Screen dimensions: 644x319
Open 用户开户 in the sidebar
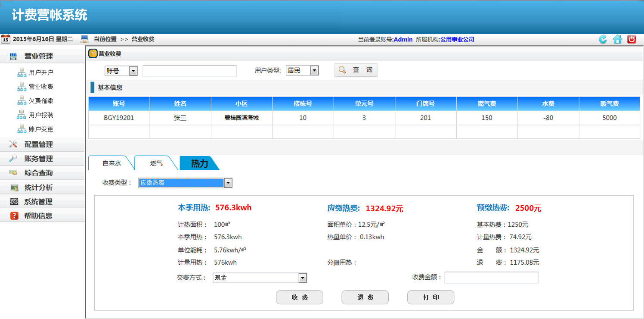(x=41, y=72)
